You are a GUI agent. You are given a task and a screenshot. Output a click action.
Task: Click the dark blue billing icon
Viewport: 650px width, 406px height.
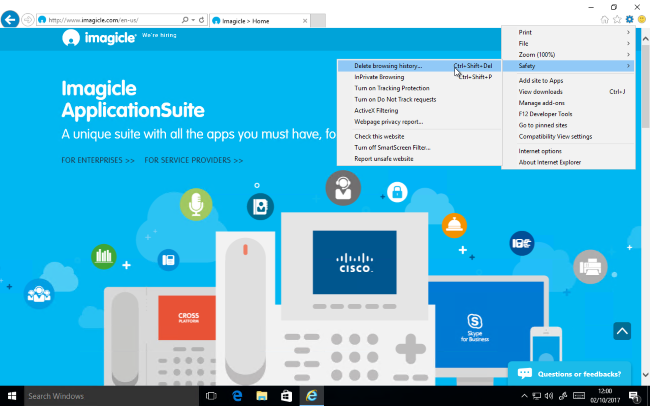pyautogui.click(x=522, y=243)
